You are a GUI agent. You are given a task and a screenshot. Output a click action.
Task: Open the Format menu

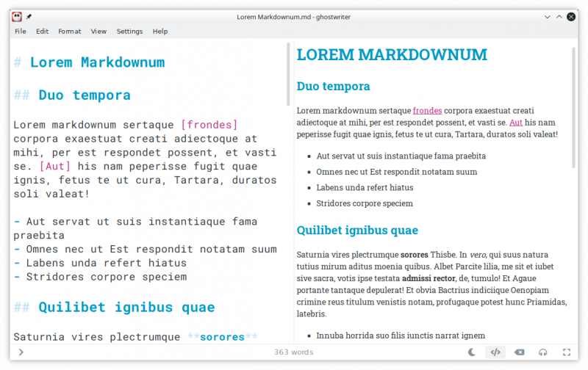point(69,32)
